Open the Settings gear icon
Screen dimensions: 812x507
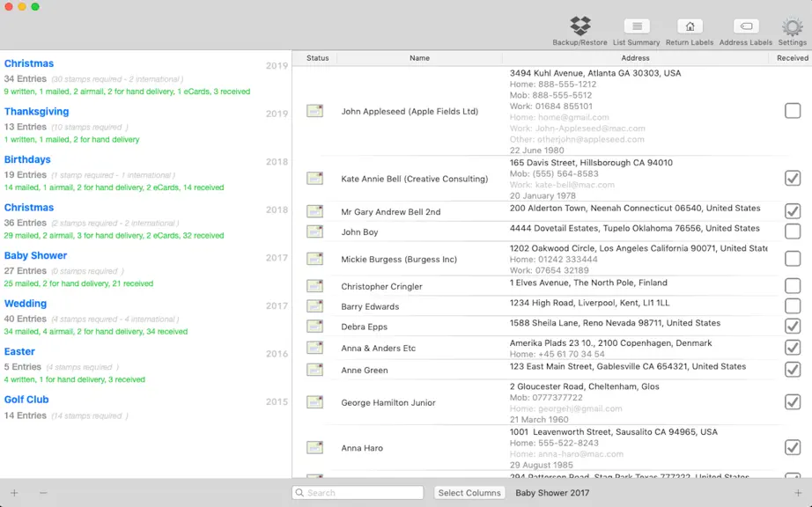793,26
